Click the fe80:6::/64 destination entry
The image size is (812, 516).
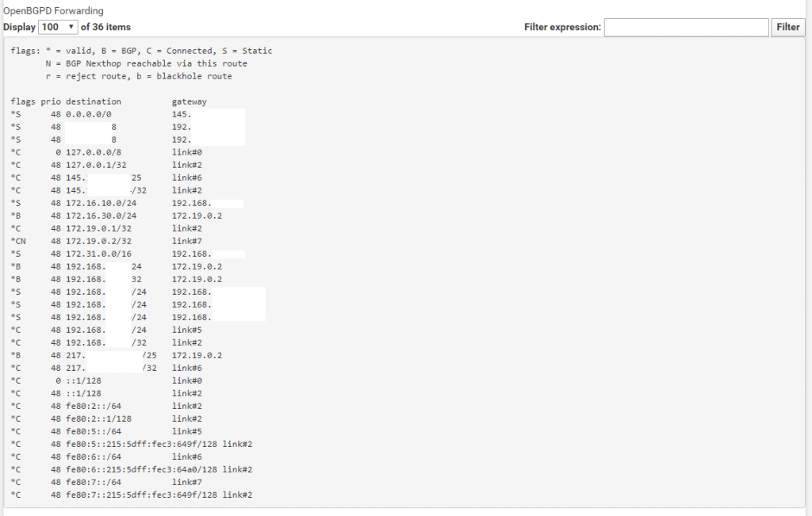(94, 457)
